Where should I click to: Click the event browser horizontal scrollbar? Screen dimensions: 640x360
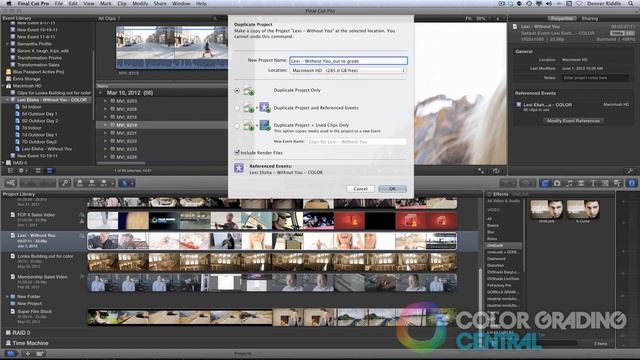(x=121, y=163)
